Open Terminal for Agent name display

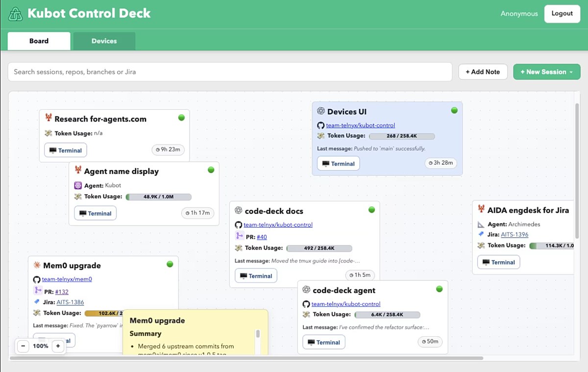(95, 213)
